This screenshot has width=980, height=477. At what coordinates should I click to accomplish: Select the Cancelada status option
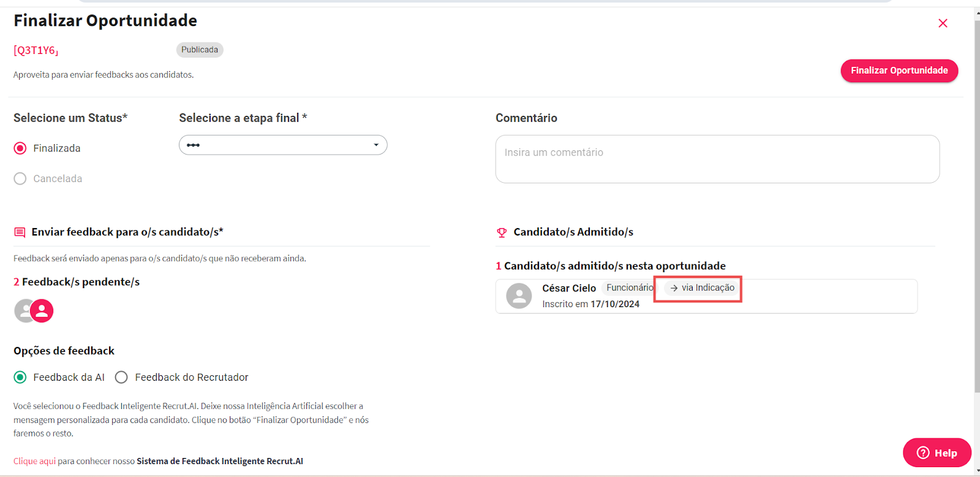tap(20, 178)
